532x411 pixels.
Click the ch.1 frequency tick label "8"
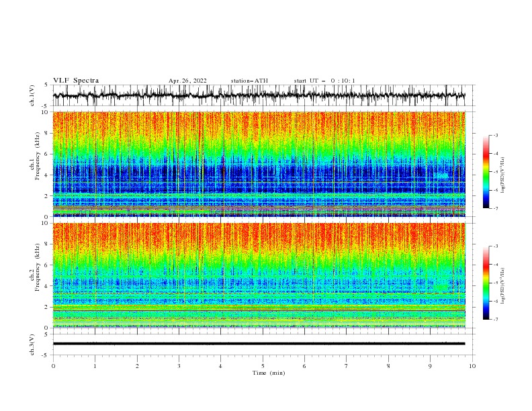(x=47, y=133)
